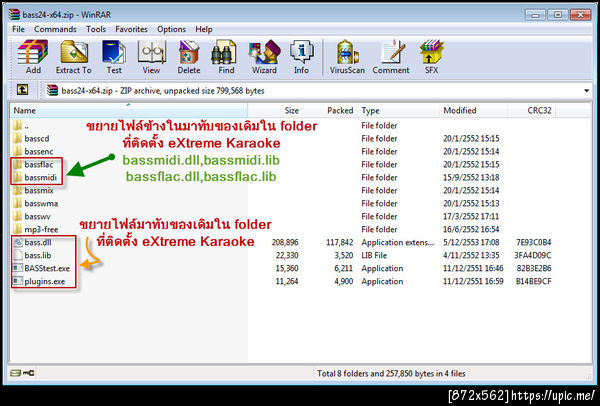Click CRC32 value 82B3E2B6
This screenshot has height=406, width=600.
(533, 268)
